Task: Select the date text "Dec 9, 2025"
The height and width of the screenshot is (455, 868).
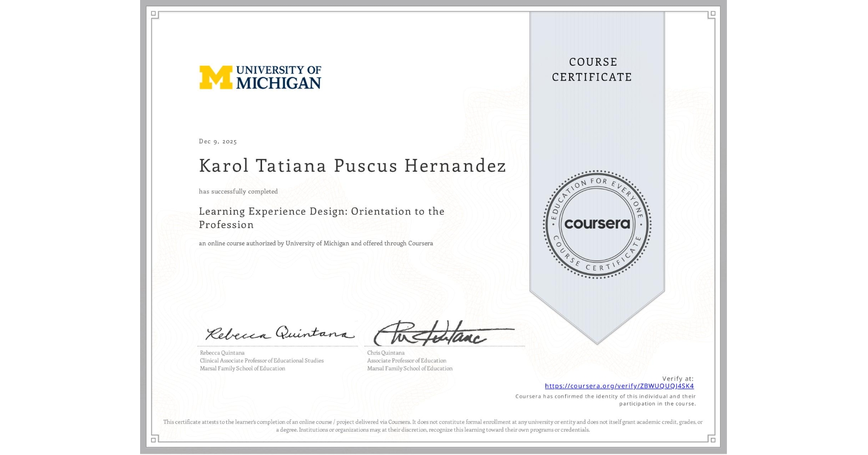Action: [218, 141]
